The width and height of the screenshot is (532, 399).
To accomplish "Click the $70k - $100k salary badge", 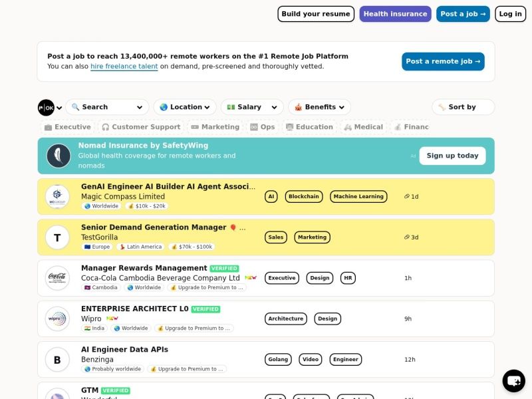I will 192,247.
